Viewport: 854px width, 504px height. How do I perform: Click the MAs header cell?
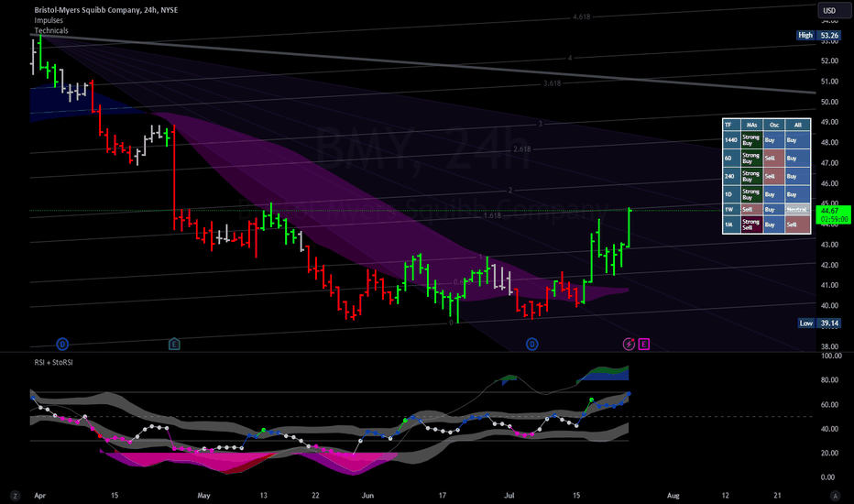tap(751, 125)
